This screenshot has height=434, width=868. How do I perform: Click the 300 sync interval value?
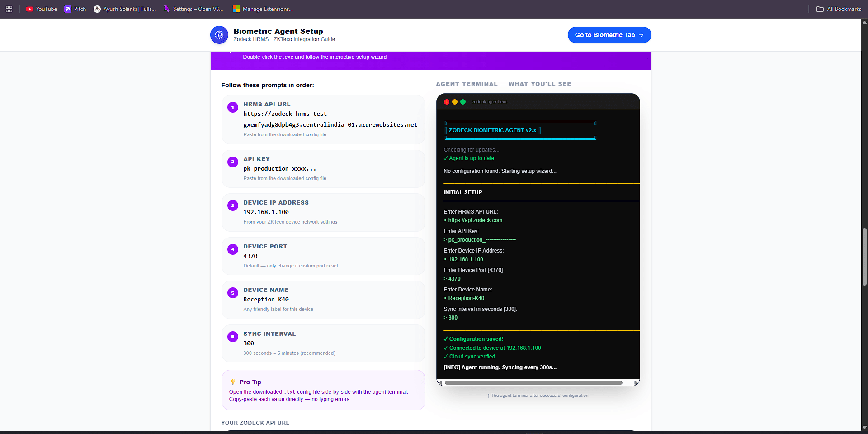(x=249, y=343)
